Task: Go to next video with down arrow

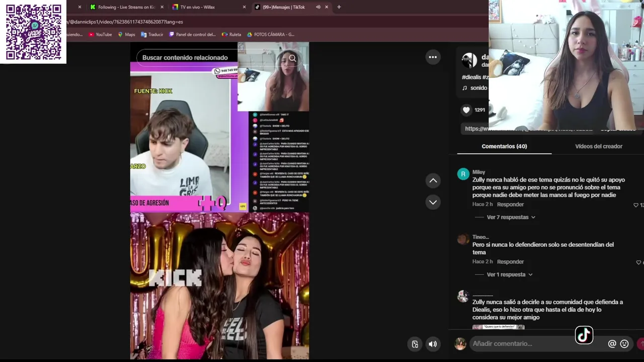Action: point(433,202)
